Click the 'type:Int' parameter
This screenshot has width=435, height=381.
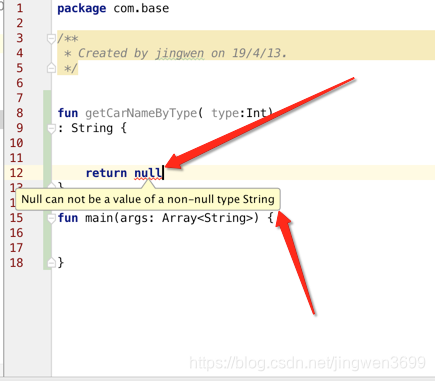(239, 113)
